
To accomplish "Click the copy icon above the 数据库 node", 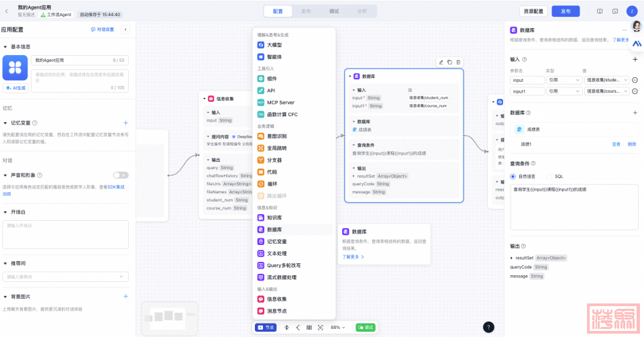I will [x=449, y=62].
